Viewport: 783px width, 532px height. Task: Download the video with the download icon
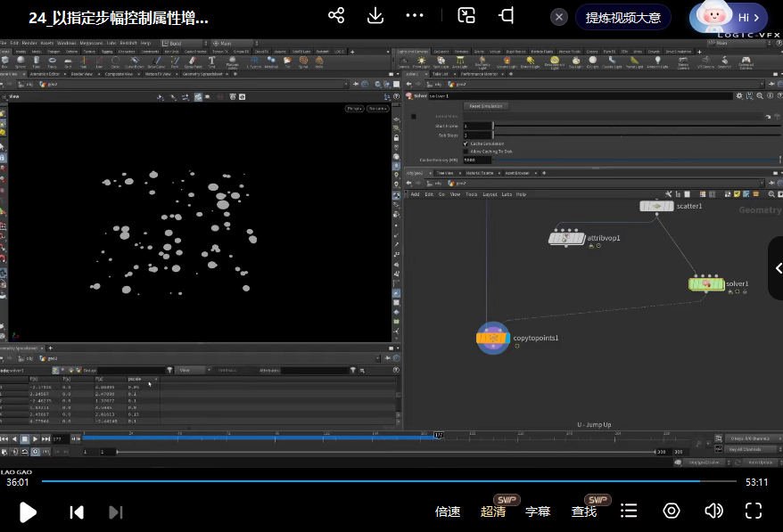375,16
